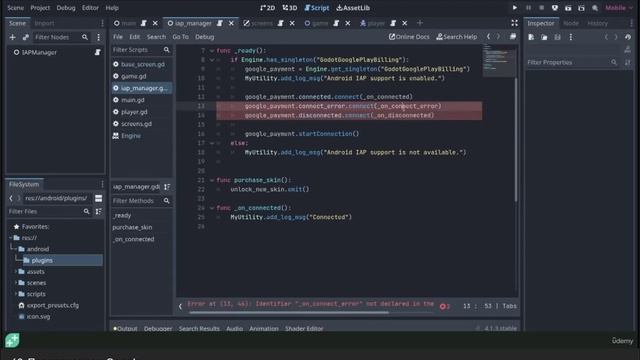Viewport: 640px width, 360px height.
Task: Expand the scenes folder
Action: click(x=16, y=283)
